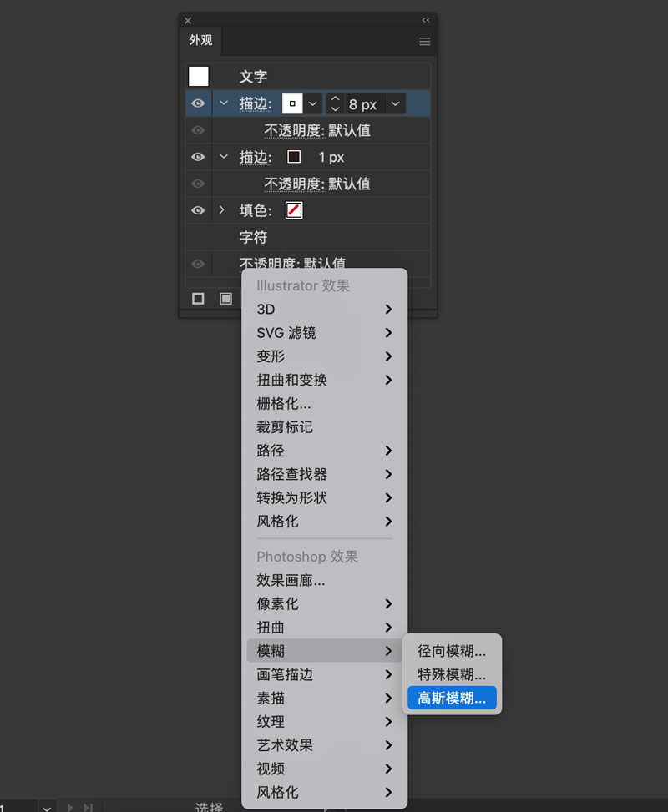Viewport: 668px width, 812px height.
Task: Select 高斯模糊... from the blur submenu
Action: click(451, 699)
